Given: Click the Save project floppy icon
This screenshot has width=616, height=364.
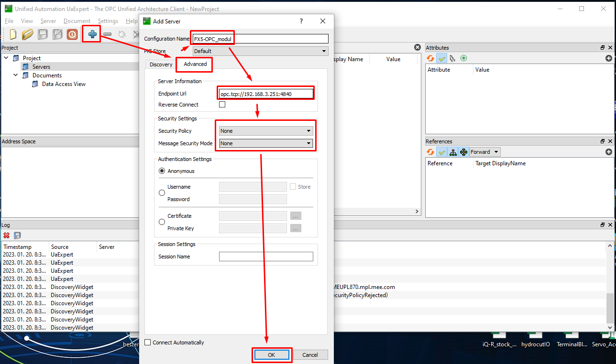Looking at the screenshot, I should (43, 34).
